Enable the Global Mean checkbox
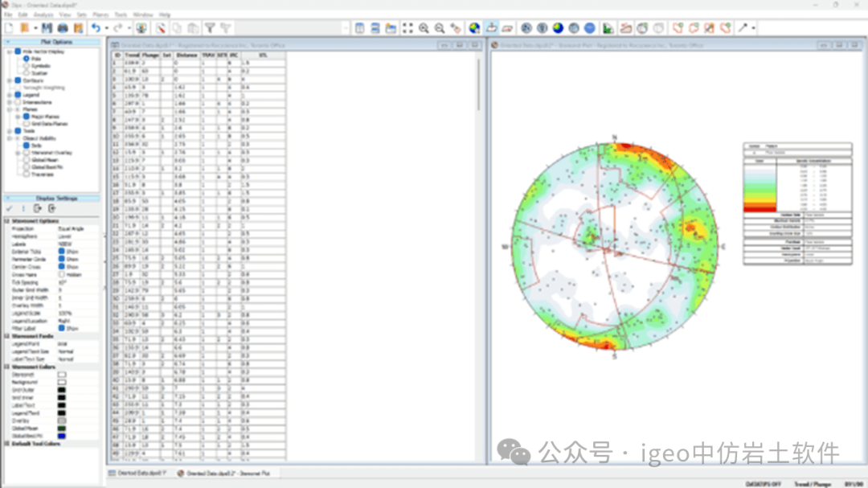Viewport: 868px width, 488px height. point(27,159)
